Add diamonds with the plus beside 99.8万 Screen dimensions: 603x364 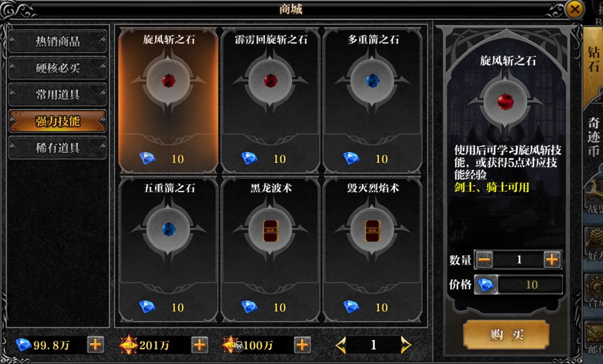click(x=96, y=345)
